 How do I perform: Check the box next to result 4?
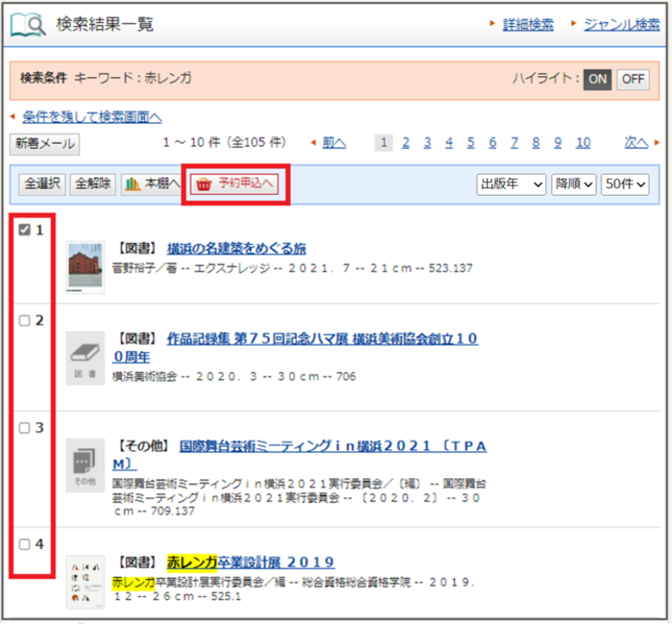click(24, 544)
